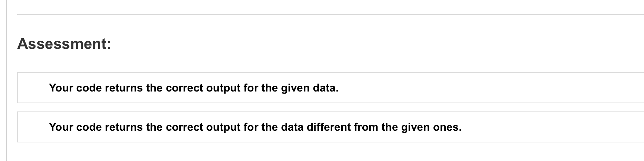The width and height of the screenshot is (644, 161).
Task: Click the word "Your" in first assessment row
Action: click(x=61, y=88)
